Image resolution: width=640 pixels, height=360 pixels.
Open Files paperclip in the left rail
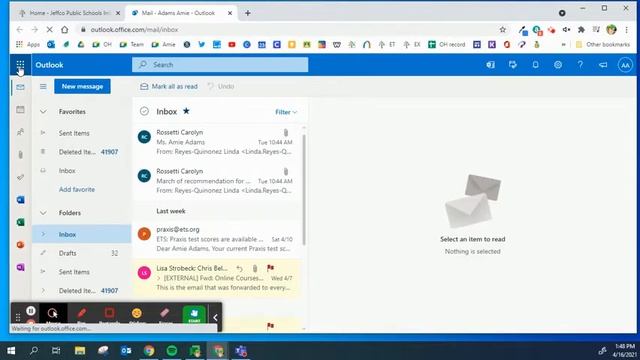(20, 155)
